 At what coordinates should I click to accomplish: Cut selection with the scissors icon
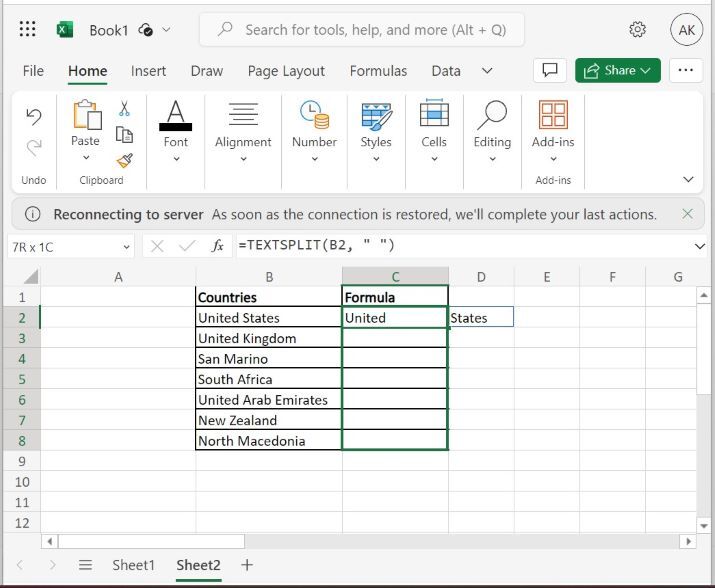[124, 109]
